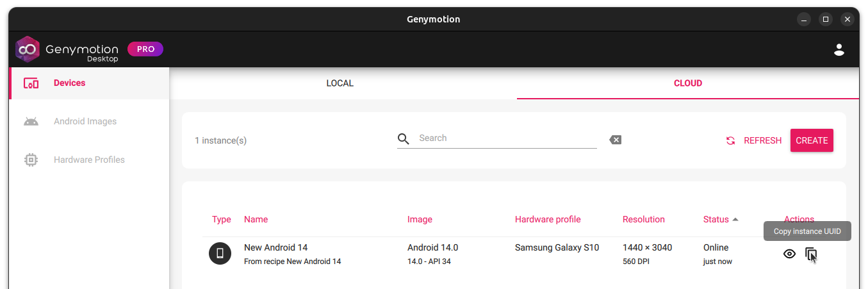The image size is (868, 289).
Task: Open Hardware Profiles from the sidebar
Action: tap(88, 160)
